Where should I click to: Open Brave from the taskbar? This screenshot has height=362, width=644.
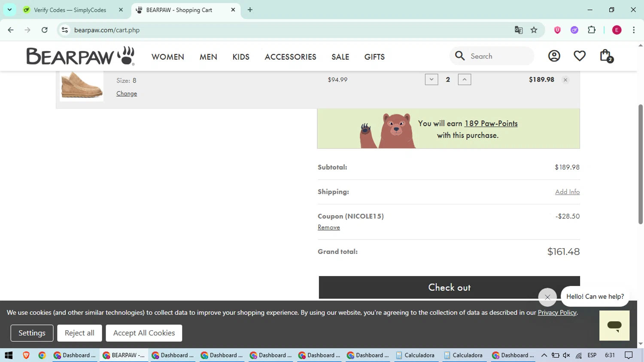pyautogui.click(x=26, y=355)
